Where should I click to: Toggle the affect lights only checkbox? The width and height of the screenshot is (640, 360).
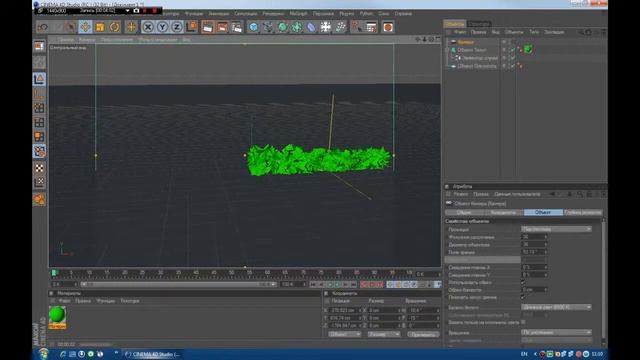523,322
